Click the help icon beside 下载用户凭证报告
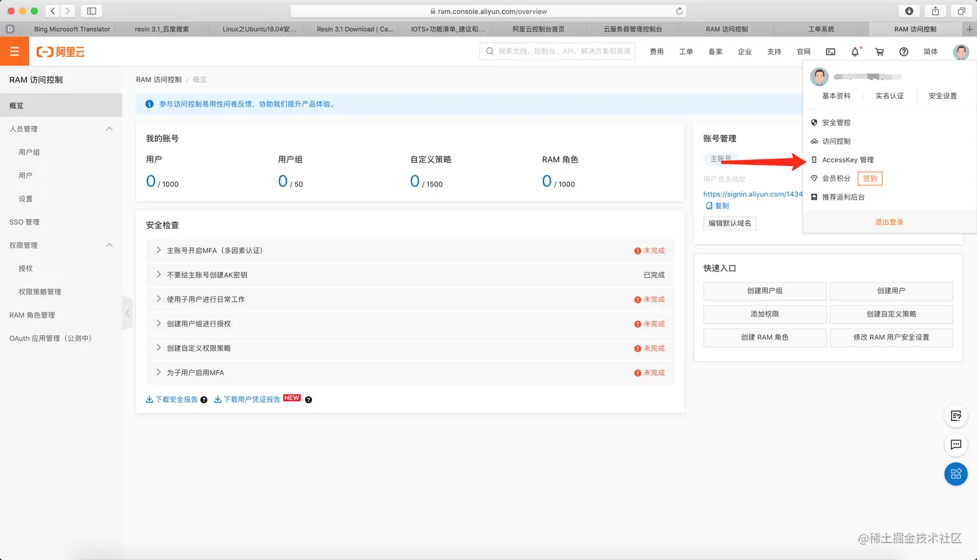977x560 pixels. click(308, 400)
